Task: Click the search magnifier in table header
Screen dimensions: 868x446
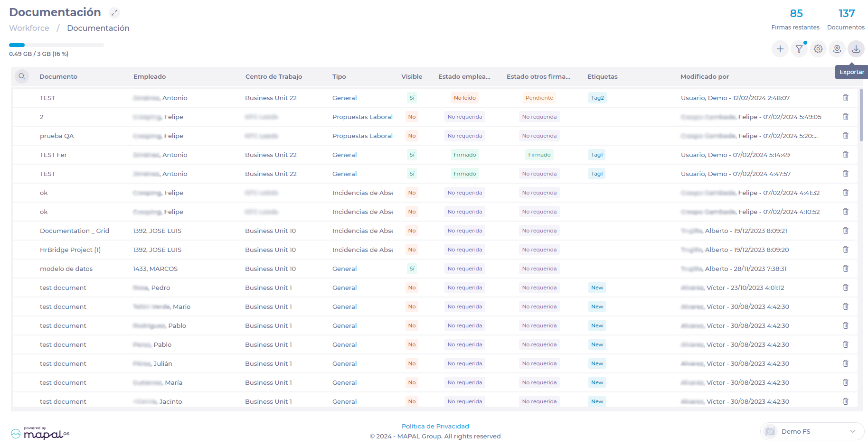Action: [x=22, y=76]
